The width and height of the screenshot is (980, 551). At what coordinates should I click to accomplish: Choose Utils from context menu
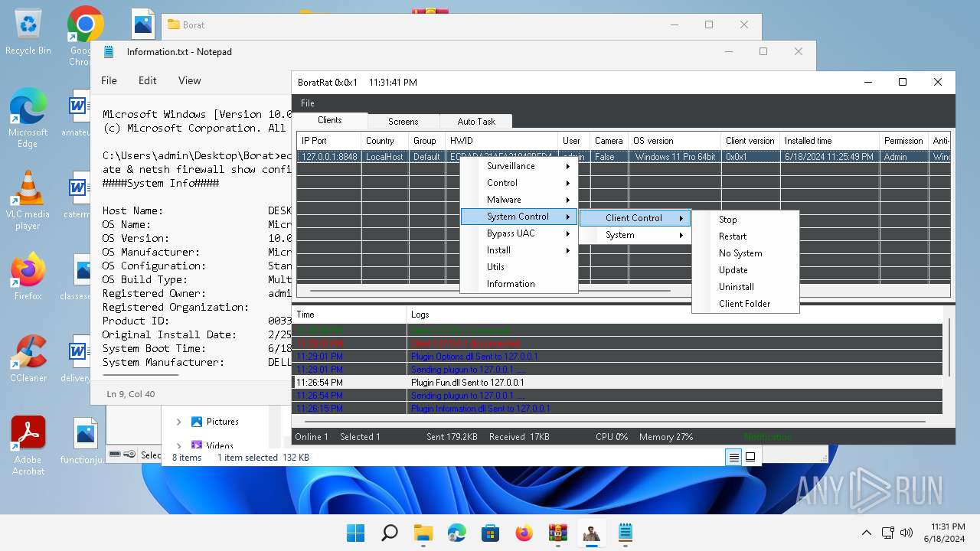(519, 267)
